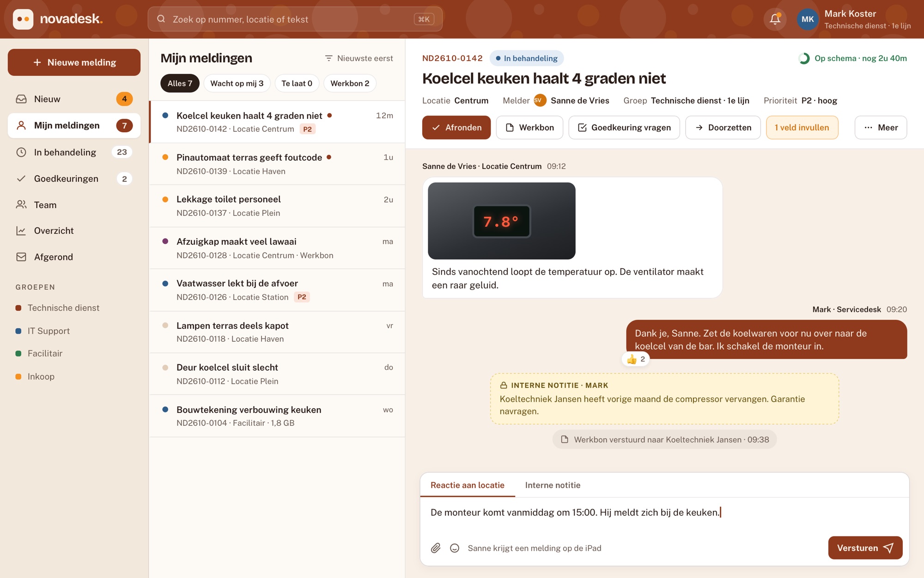Filter list by Werkbon 2
The width and height of the screenshot is (924, 578).
click(350, 83)
